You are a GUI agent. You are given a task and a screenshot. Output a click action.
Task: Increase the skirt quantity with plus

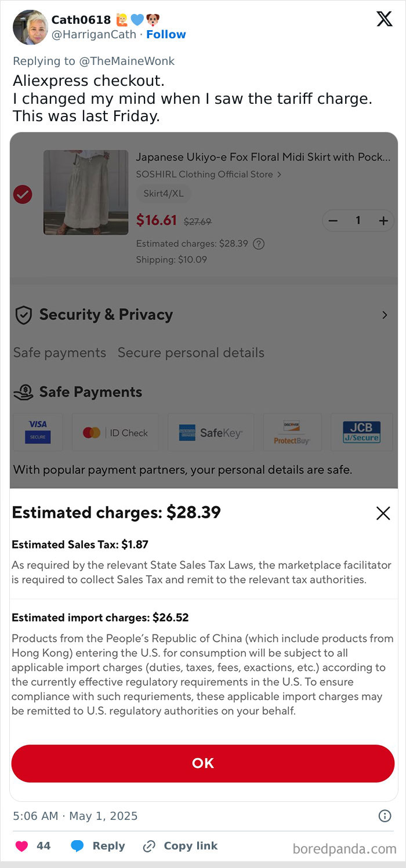[x=383, y=220]
